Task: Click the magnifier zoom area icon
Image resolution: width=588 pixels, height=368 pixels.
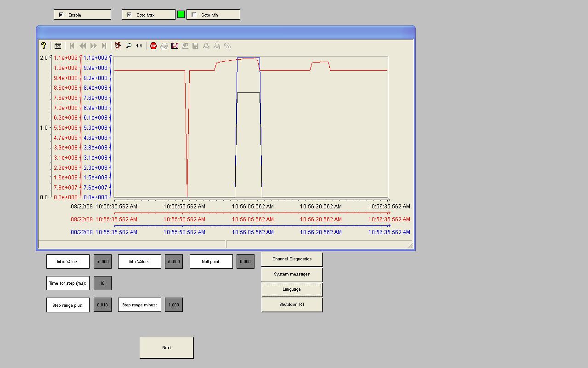Action: point(129,46)
